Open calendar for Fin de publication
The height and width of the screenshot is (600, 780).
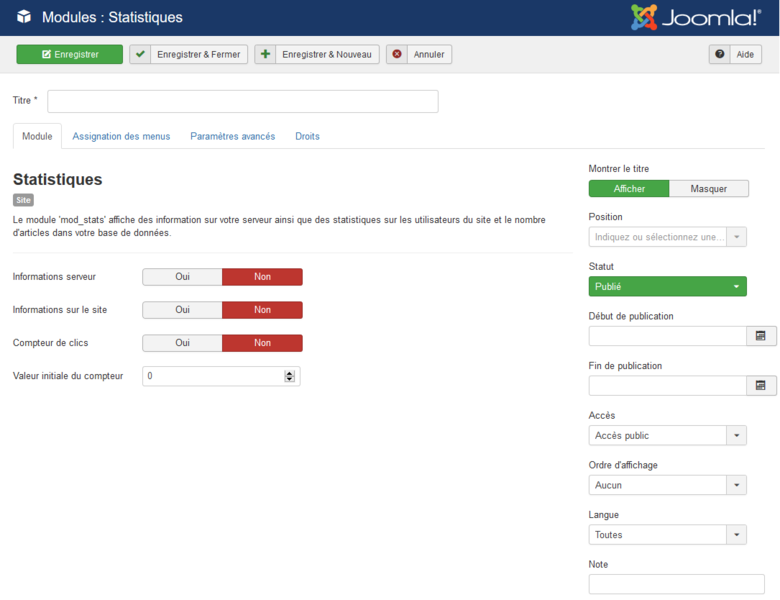tap(761, 386)
